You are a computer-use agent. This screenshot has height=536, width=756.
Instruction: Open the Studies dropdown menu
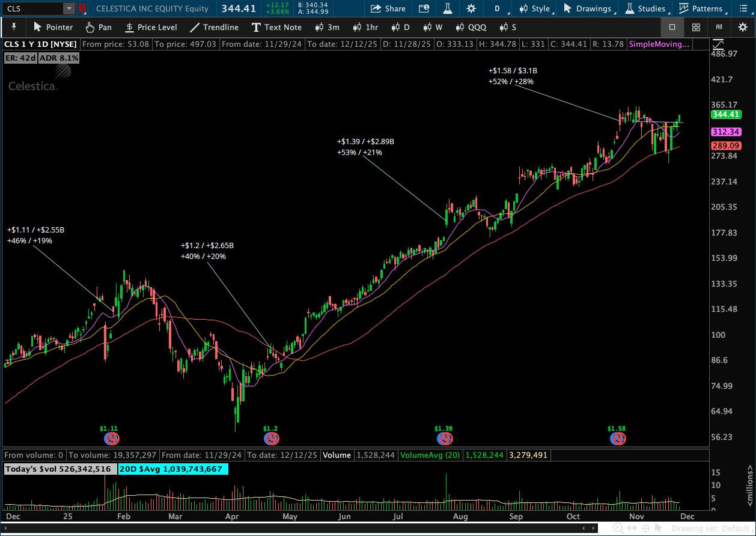[646, 8]
